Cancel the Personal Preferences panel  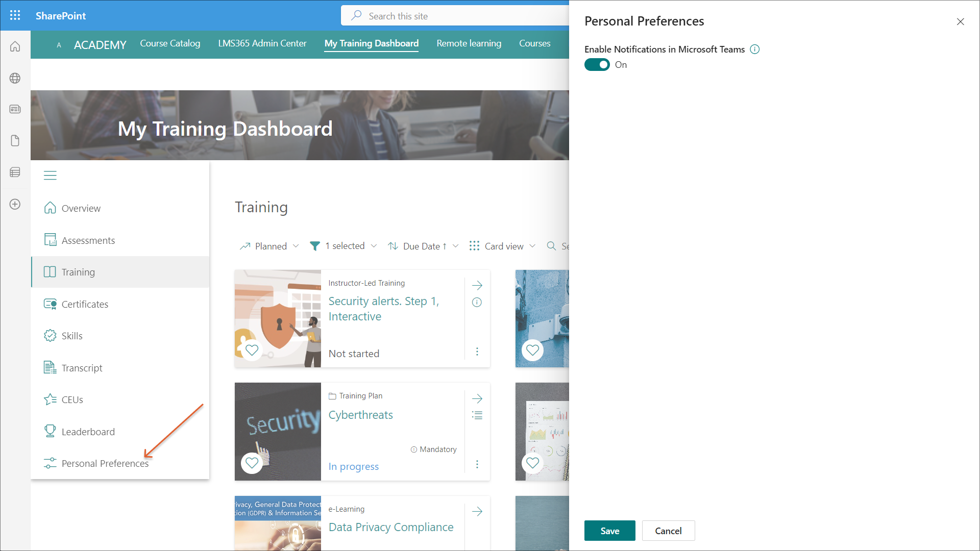click(x=668, y=531)
